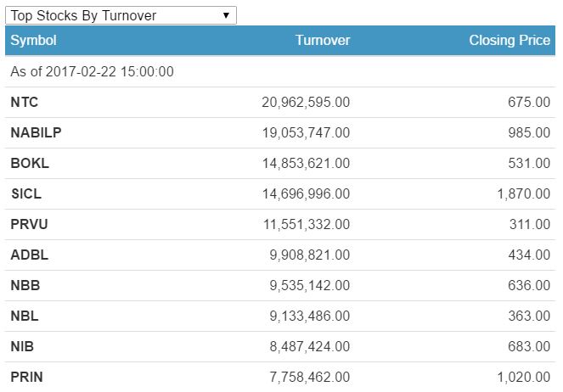563x392 pixels.
Task: Open the NABILP stock symbol
Action: click(36, 133)
